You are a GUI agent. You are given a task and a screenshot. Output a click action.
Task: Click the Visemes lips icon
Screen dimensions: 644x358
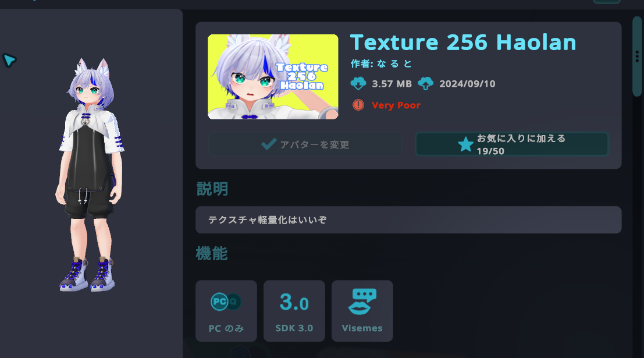[362, 302]
